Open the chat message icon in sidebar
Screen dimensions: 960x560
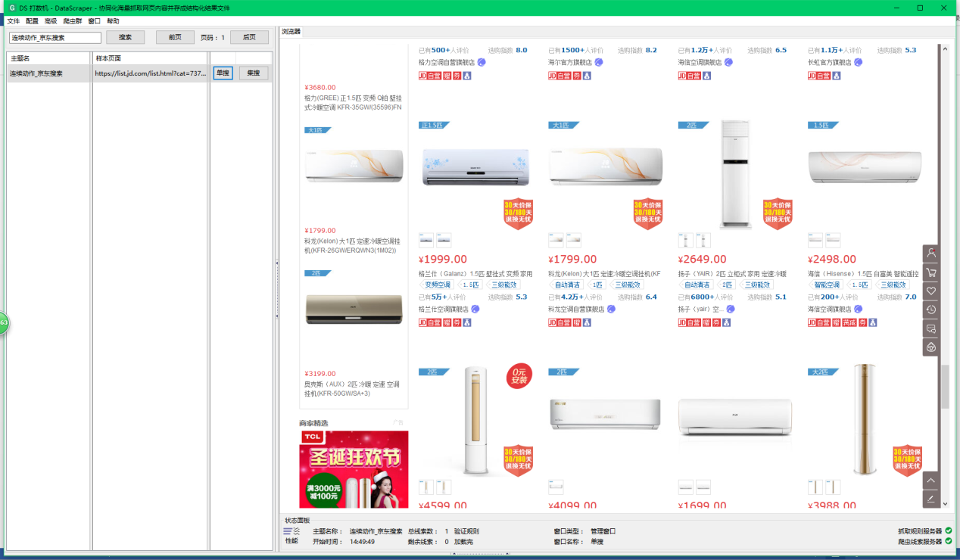931,328
